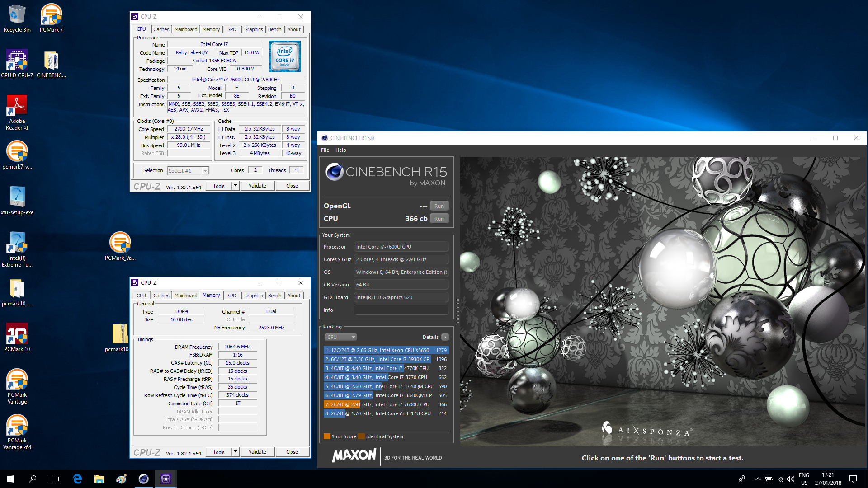Click the Close button in the bottom CPU-Z window
Screen dimensions: 868x488
click(x=292, y=452)
